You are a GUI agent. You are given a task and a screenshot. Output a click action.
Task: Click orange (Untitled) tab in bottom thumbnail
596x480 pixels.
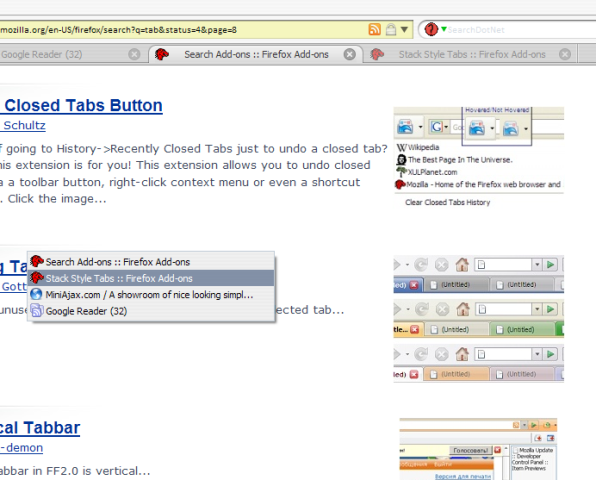pyautogui.click(x=456, y=374)
